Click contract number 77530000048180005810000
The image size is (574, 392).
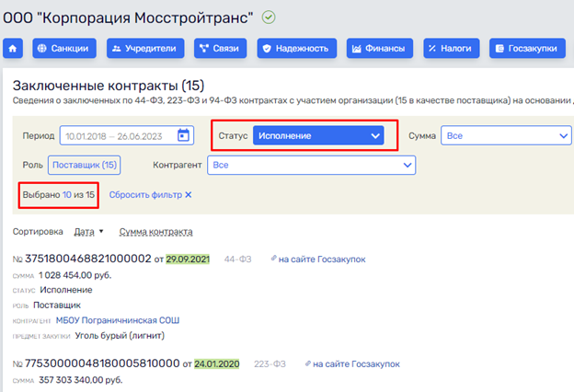pos(102,363)
